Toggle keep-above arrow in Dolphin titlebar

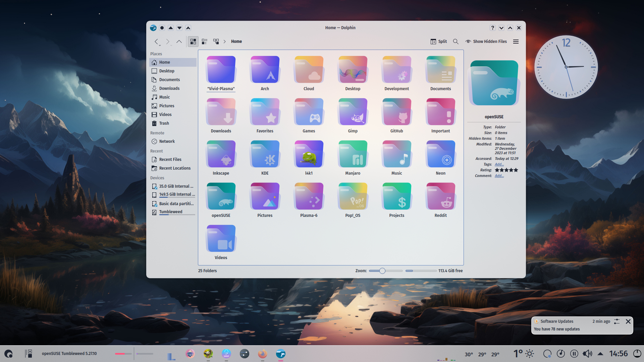click(x=171, y=28)
